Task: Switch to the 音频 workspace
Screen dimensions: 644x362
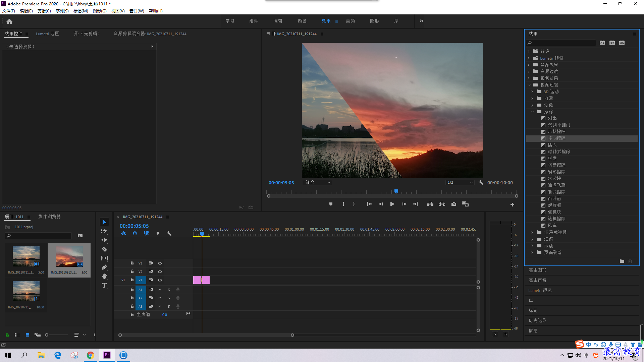Action: click(350, 21)
